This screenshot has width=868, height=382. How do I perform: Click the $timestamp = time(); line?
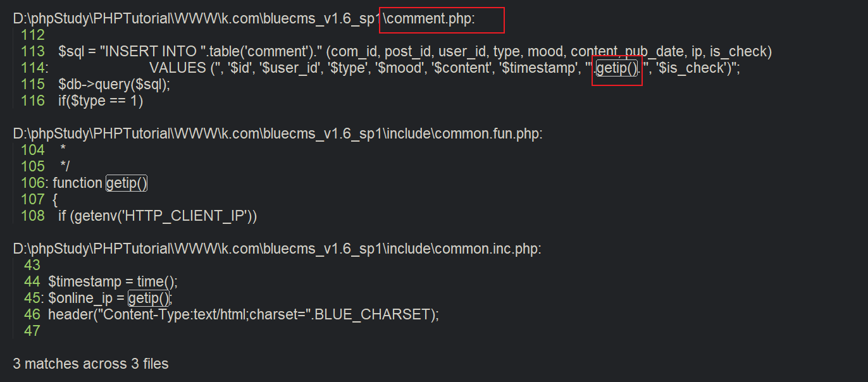click(113, 282)
